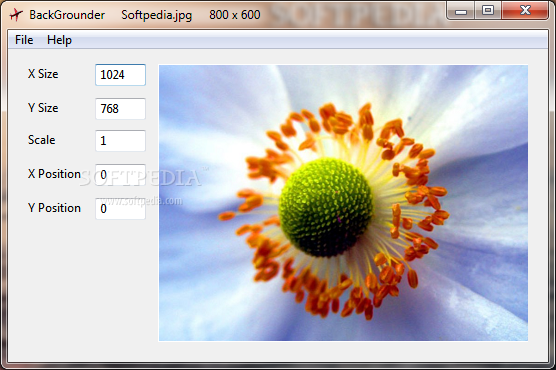Click the BackGrounder app icon in title bar
This screenshot has width=556, height=370.
point(16,15)
